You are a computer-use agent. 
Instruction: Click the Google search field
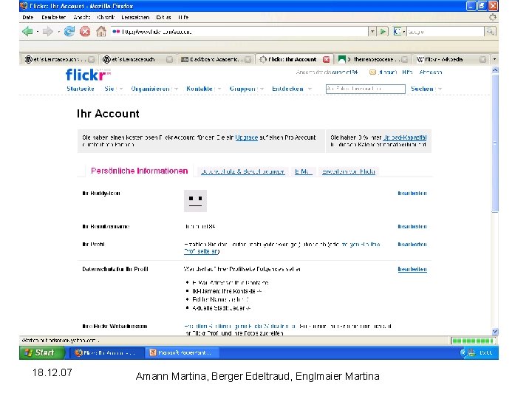click(x=445, y=32)
